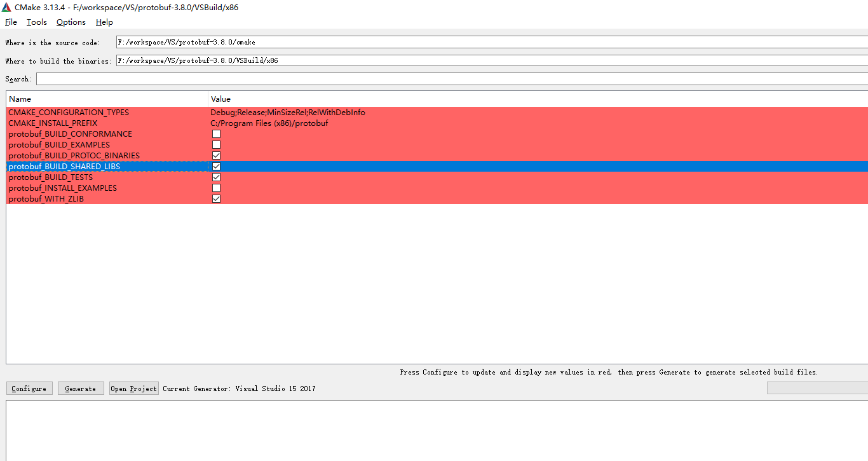Enable protobuf_BUILD_CONFORMANCE checkbox
This screenshot has width=868, height=461.
pyautogui.click(x=217, y=134)
